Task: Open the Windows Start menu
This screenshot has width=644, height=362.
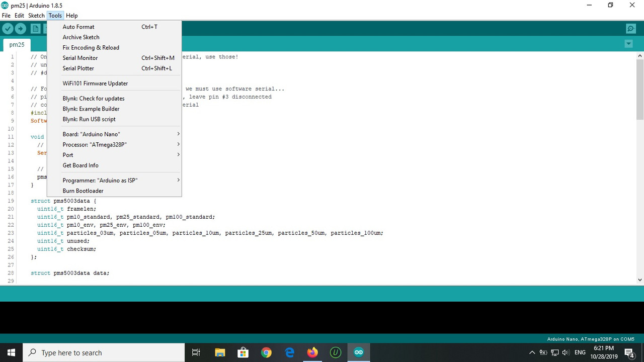Action: pyautogui.click(x=12, y=352)
